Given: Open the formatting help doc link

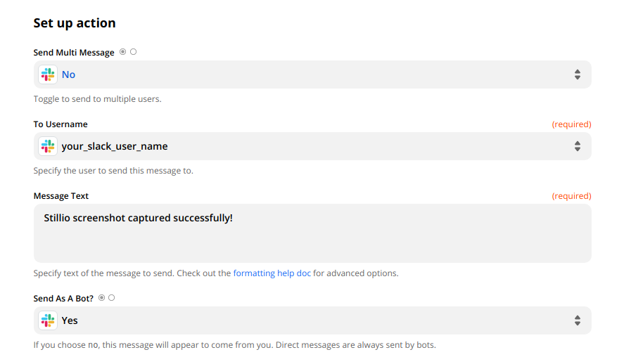Looking at the screenshot, I should point(272,273).
